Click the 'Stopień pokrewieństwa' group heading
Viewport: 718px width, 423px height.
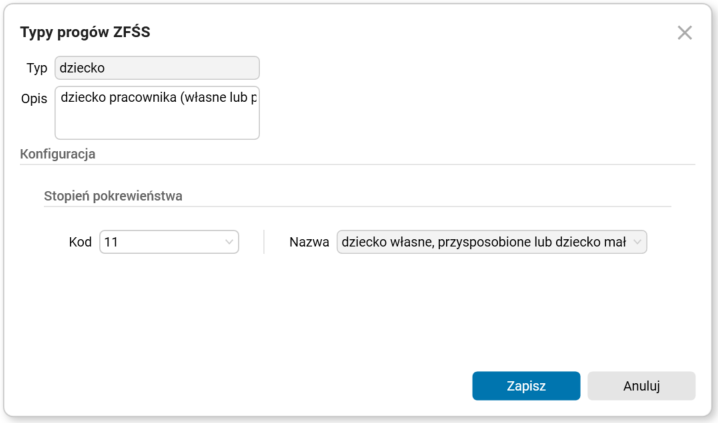tap(112, 196)
